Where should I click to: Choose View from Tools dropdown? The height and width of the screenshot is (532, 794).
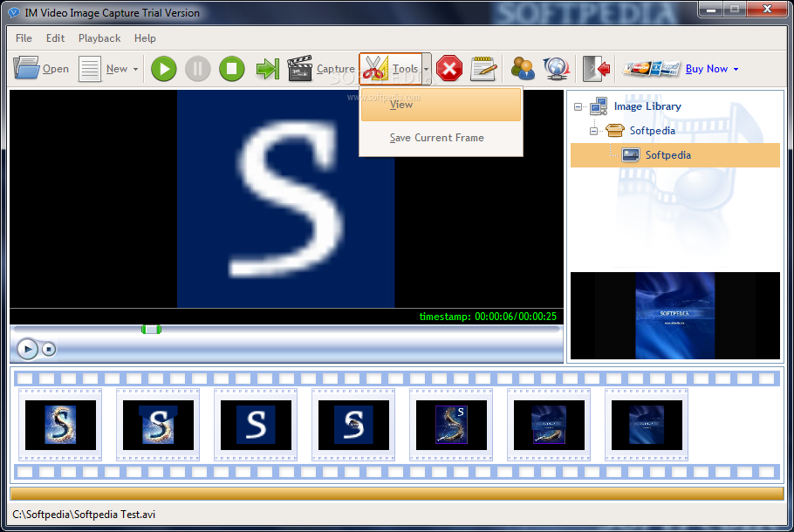(441, 105)
